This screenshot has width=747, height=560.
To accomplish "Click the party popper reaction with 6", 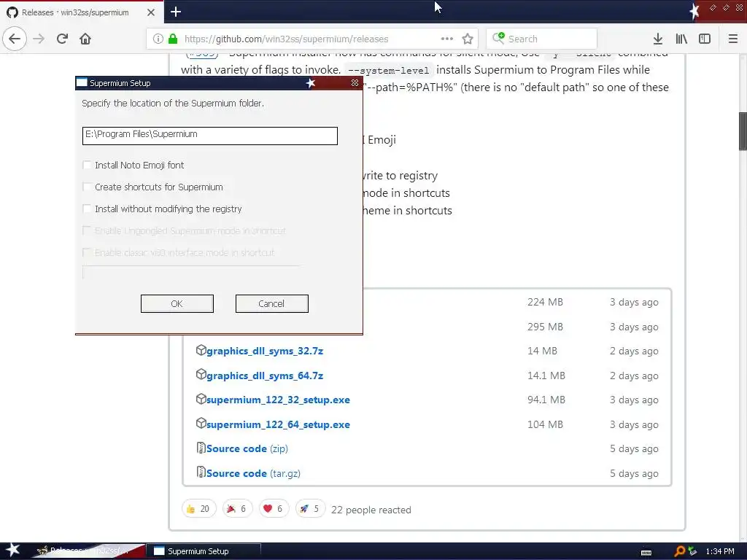I will coord(237,509).
